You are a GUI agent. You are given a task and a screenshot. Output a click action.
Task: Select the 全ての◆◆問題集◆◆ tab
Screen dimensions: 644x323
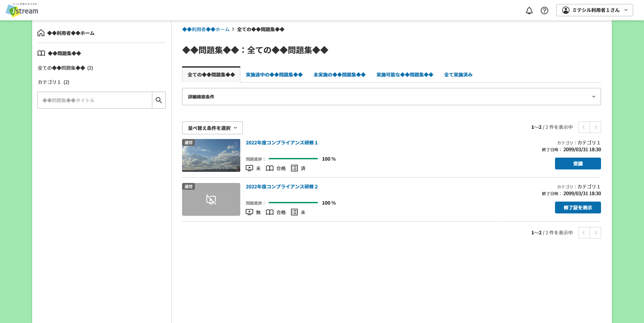click(x=211, y=75)
